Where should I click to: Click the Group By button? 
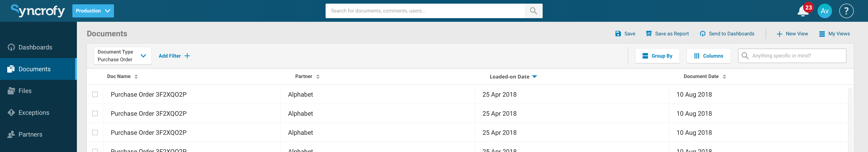coord(657,56)
